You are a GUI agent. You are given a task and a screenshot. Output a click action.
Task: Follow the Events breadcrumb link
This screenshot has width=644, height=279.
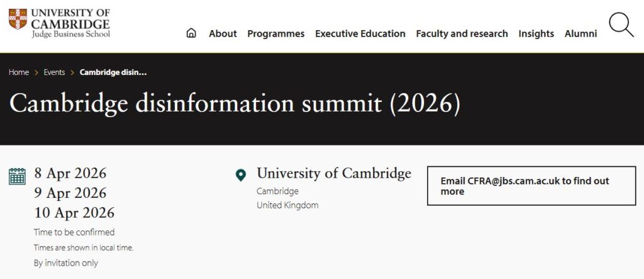tap(54, 72)
